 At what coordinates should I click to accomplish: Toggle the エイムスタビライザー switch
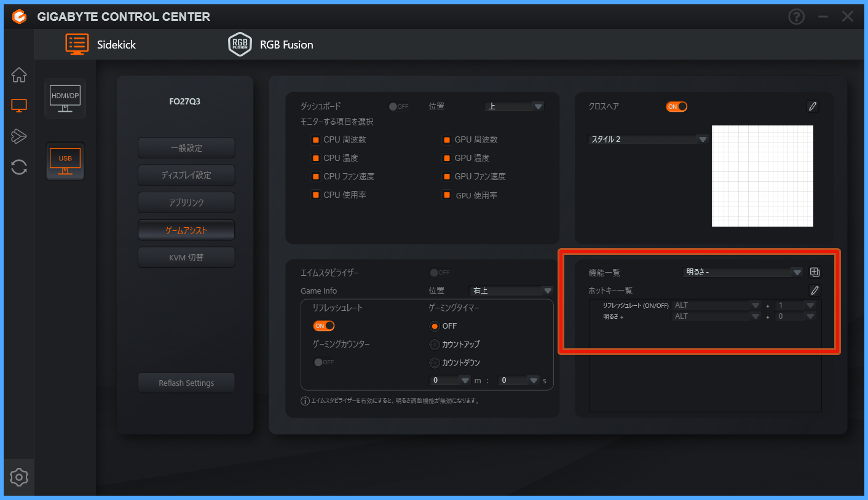coord(440,272)
